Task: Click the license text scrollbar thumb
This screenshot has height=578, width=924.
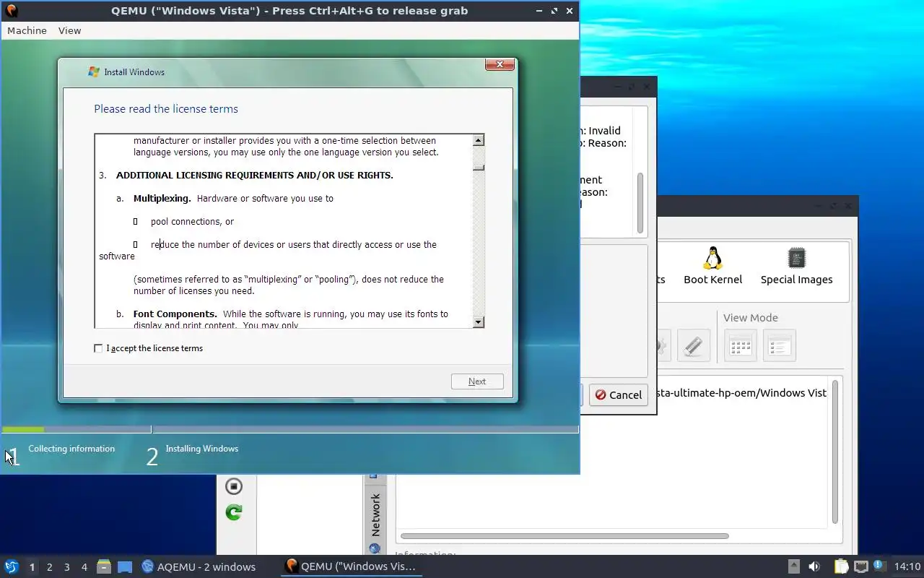Action: 479,167
